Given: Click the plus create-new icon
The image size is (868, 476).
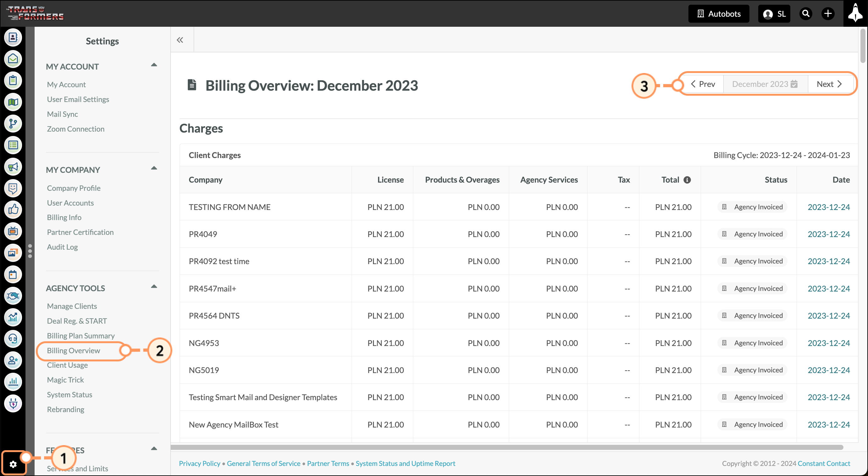Looking at the screenshot, I should 827,14.
